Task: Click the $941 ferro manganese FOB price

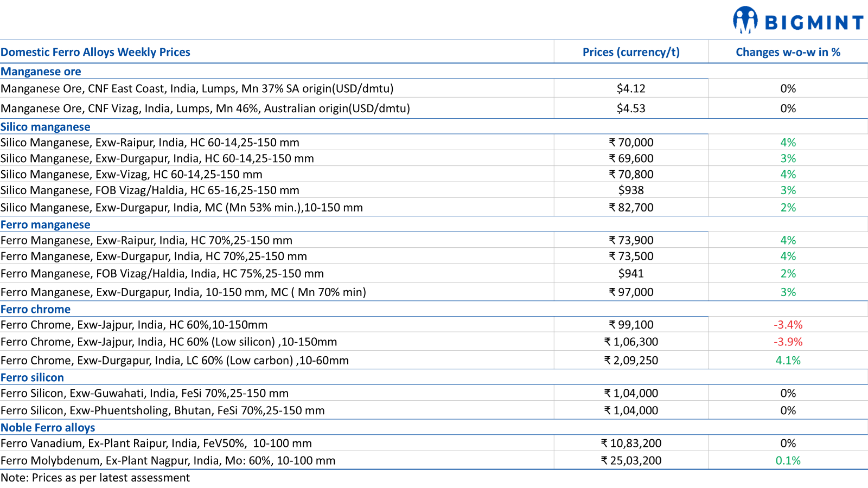Action: pos(631,273)
